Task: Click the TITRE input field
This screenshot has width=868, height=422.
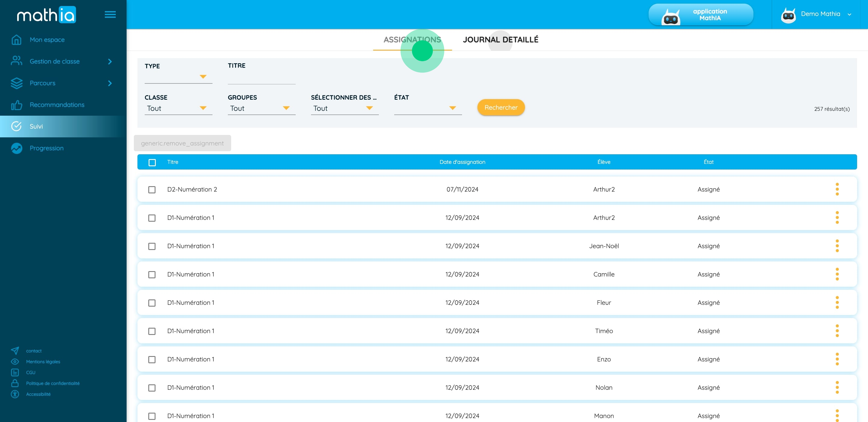Action: click(x=261, y=78)
